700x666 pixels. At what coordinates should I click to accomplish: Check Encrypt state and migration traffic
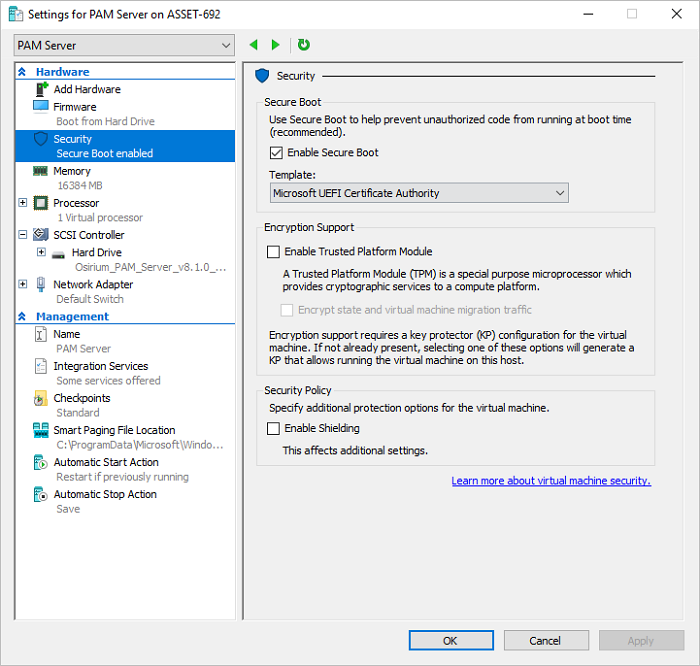pyautogui.click(x=287, y=310)
